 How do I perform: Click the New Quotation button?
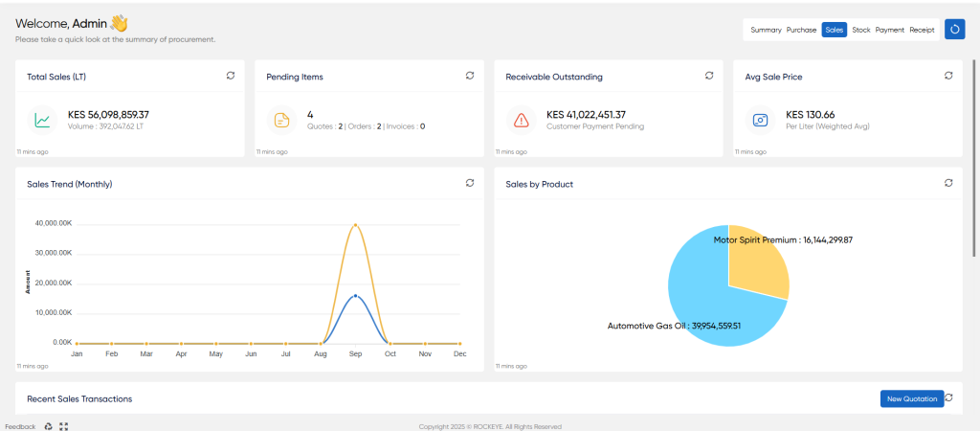click(912, 399)
